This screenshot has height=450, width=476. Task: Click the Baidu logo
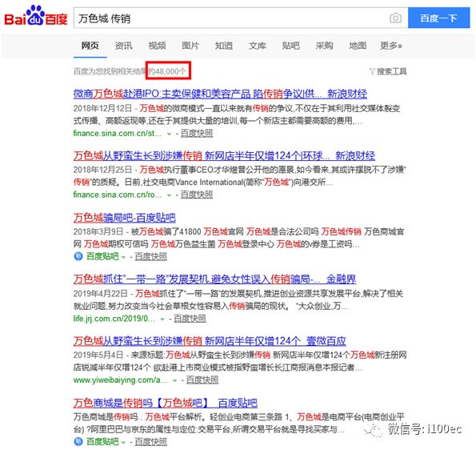36,16
